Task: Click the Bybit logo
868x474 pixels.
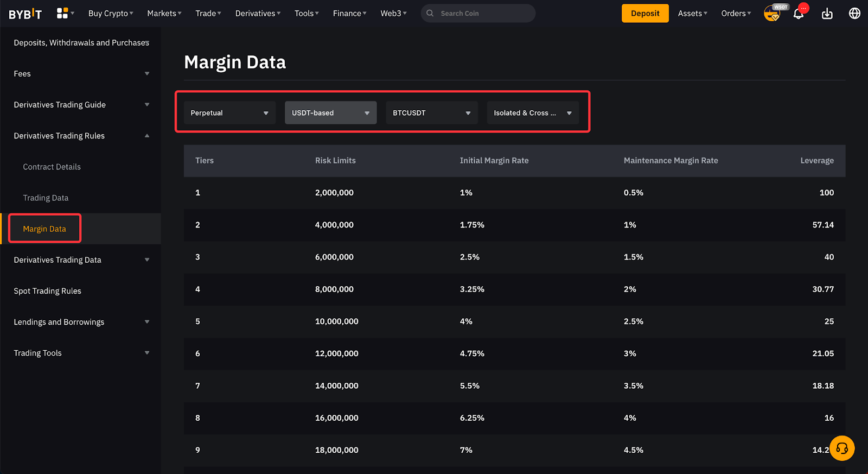Action: 25,14
